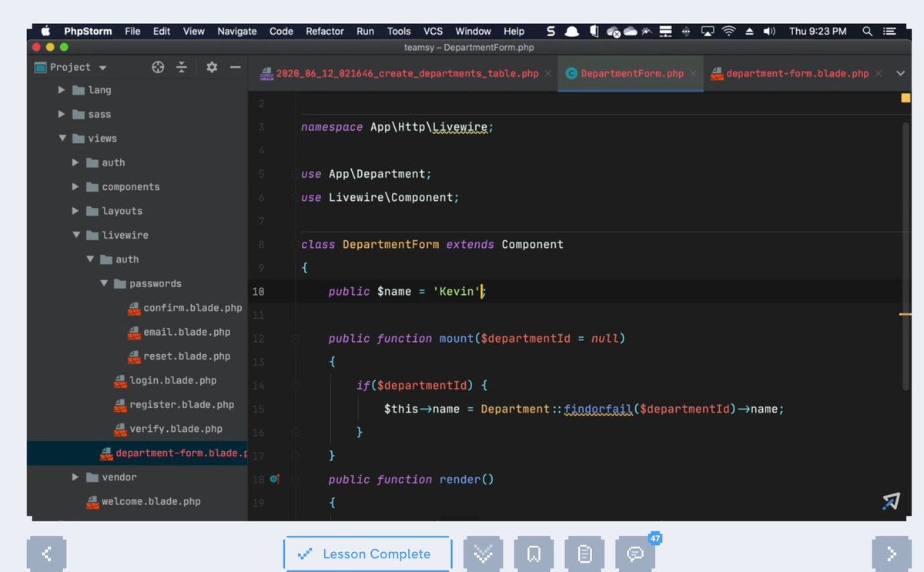
Task: Open the Window menu
Action: (473, 32)
